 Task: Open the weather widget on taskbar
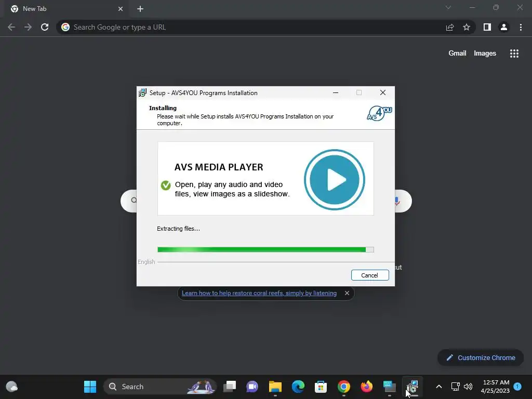pos(12,387)
